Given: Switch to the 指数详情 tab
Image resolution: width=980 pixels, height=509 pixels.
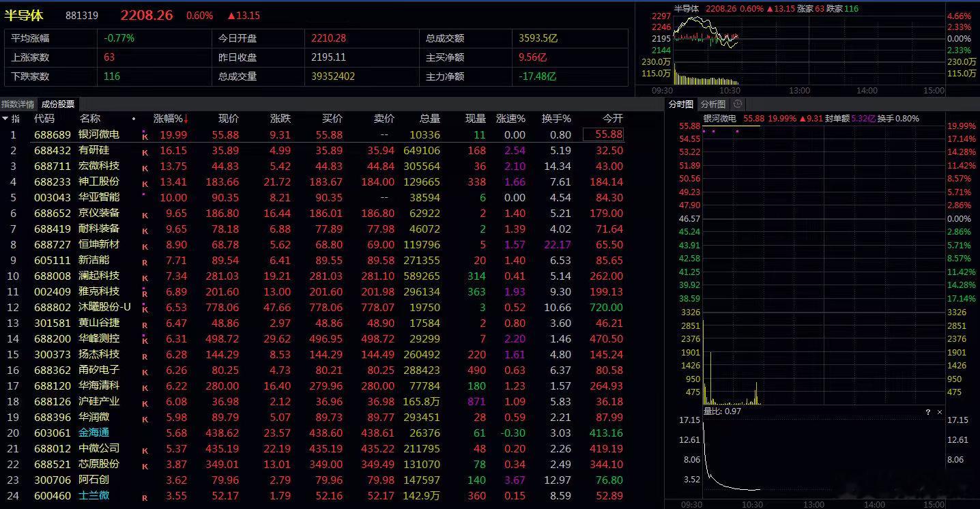Looking at the screenshot, I should 18,104.
